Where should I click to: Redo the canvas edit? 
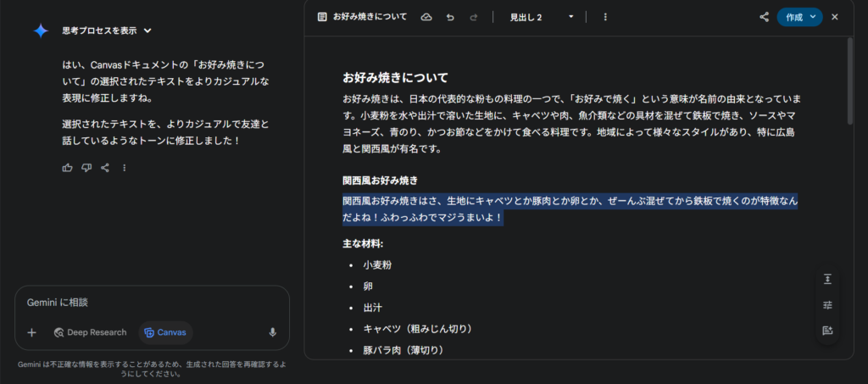point(473,17)
